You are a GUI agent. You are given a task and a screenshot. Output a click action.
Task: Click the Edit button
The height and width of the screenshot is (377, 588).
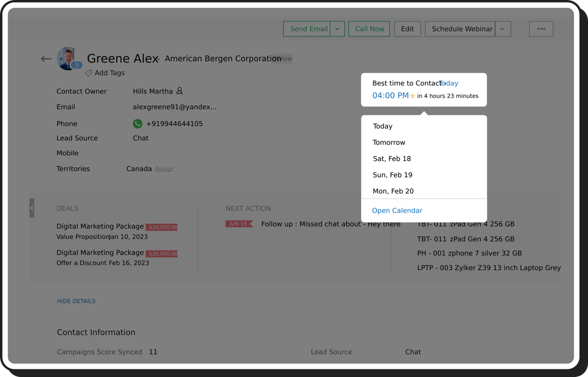[407, 29]
